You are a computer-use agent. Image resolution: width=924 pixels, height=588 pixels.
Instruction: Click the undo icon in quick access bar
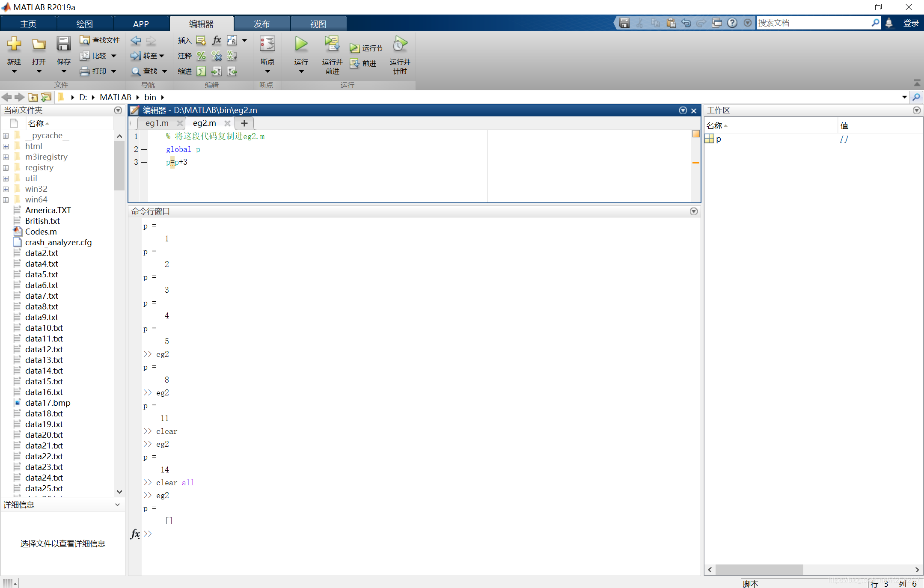point(686,23)
